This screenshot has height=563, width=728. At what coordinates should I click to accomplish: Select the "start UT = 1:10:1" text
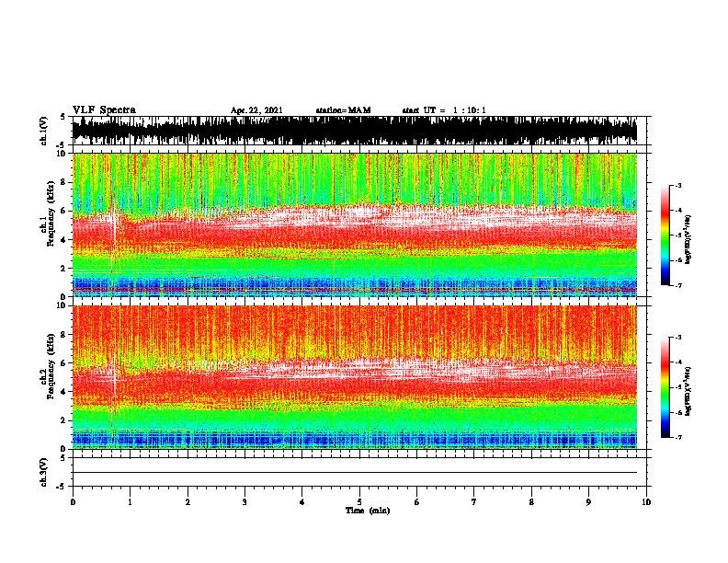[444, 110]
